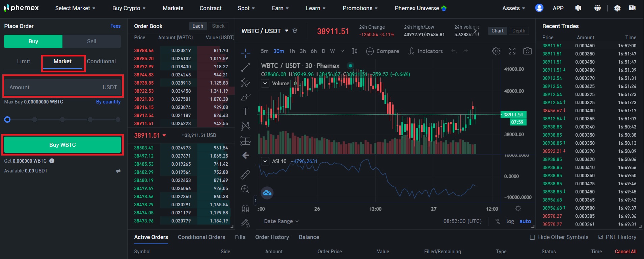Select the pitchfork drawing tool

point(245,83)
